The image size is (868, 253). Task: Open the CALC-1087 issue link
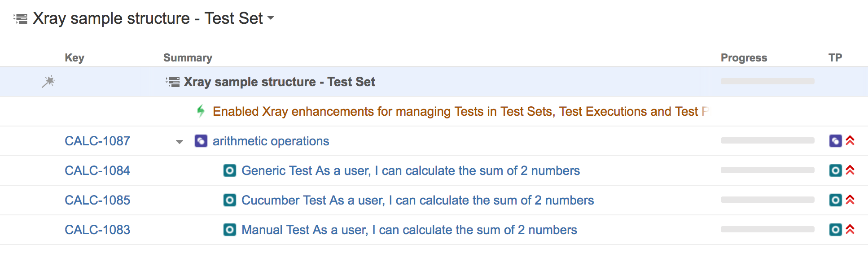[x=97, y=141]
